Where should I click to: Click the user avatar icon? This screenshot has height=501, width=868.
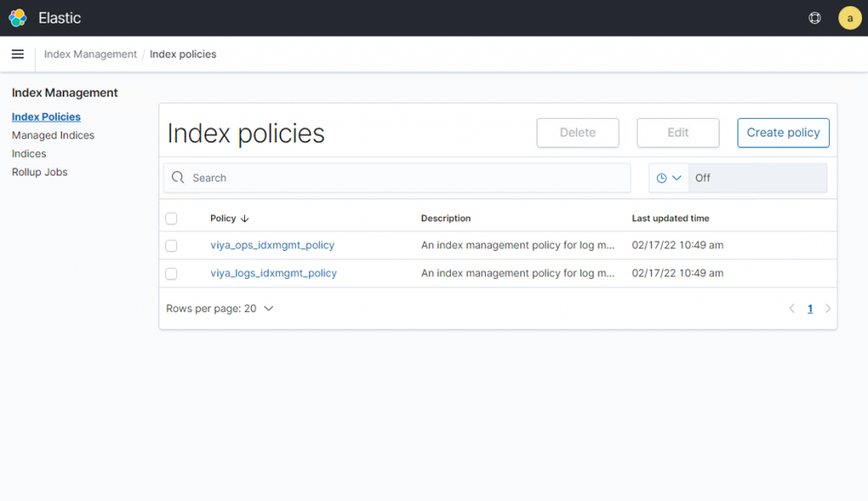(x=849, y=17)
